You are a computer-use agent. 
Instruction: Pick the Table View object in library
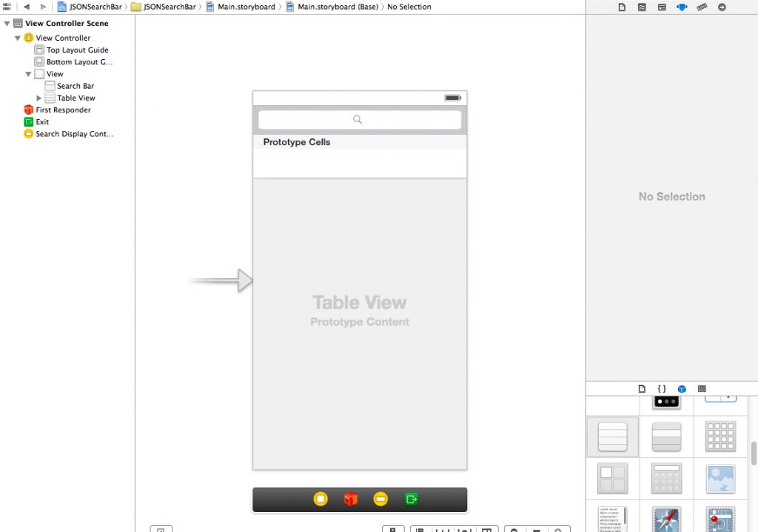pos(612,437)
